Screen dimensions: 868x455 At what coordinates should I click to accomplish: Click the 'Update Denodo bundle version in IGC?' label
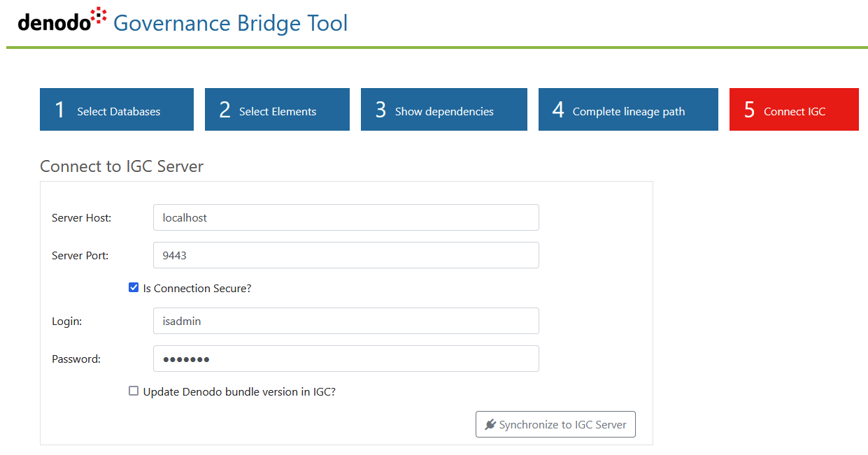[x=239, y=391]
